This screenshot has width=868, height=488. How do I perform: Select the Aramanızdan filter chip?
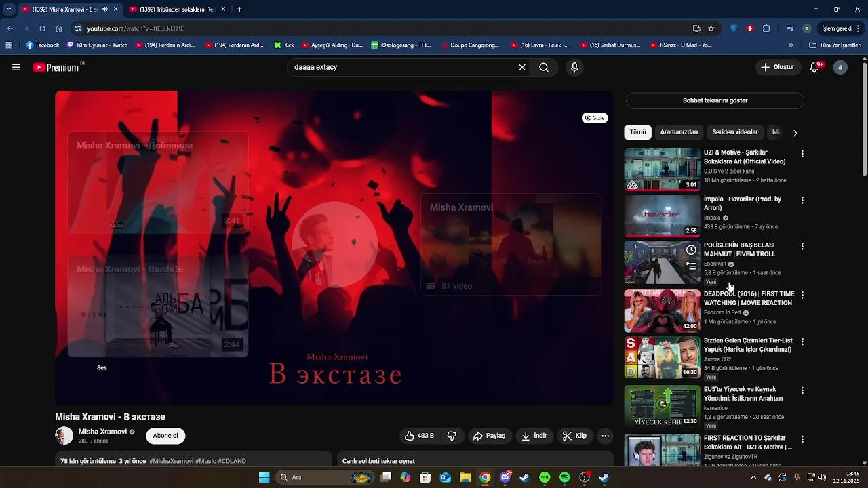(x=679, y=132)
